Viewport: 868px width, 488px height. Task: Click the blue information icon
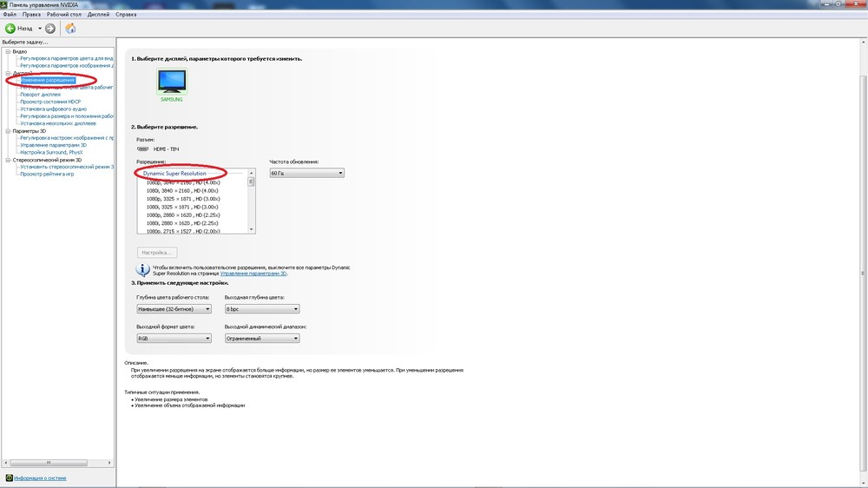143,270
